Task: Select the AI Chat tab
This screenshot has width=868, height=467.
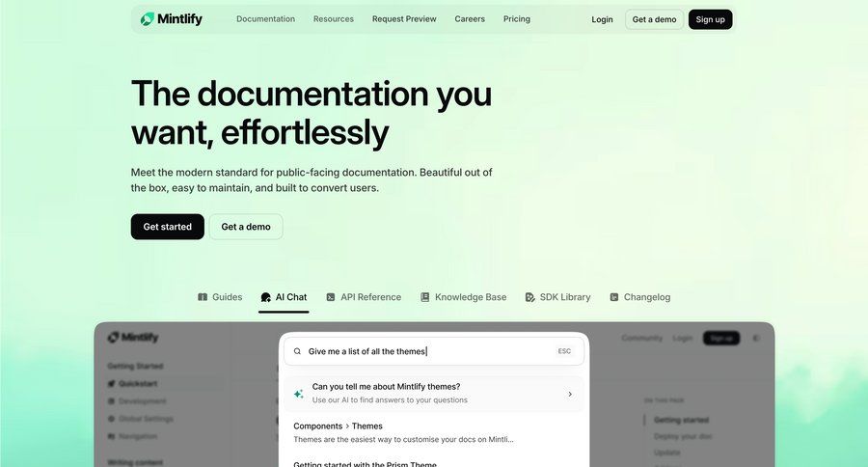Action: click(284, 297)
